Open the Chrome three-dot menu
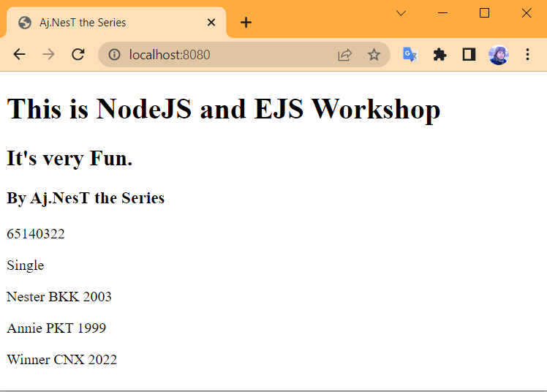The width and height of the screenshot is (547, 392). 527,55
